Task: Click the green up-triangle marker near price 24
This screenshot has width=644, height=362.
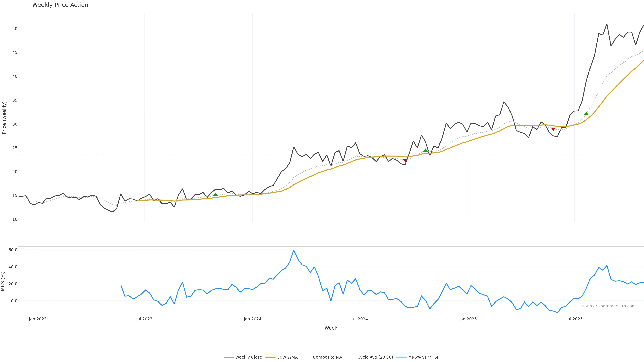Action: 425,150
